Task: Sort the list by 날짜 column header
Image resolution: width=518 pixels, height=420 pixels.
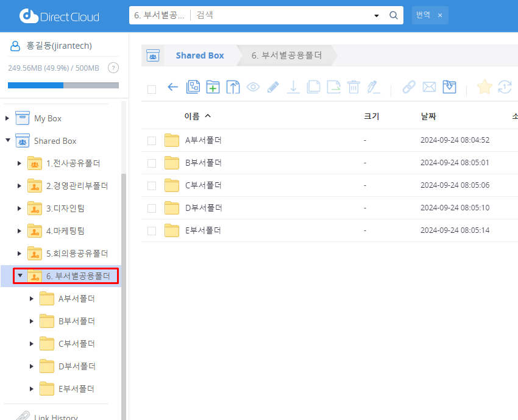Action: (x=428, y=116)
